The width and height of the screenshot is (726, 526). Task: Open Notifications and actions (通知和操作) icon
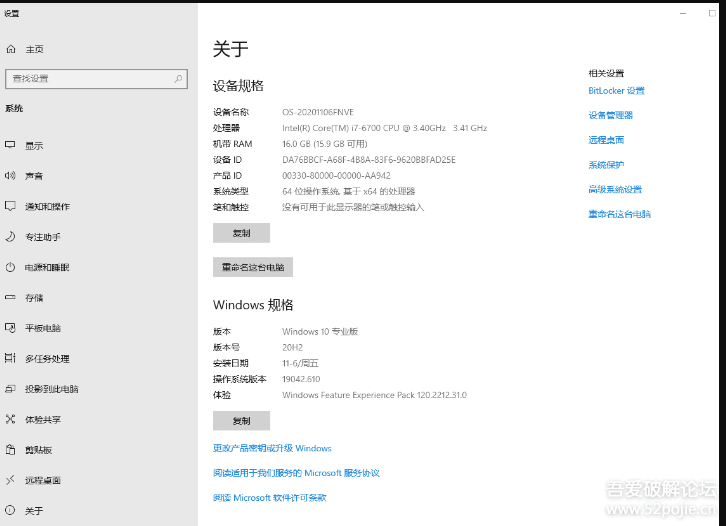click(x=10, y=206)
